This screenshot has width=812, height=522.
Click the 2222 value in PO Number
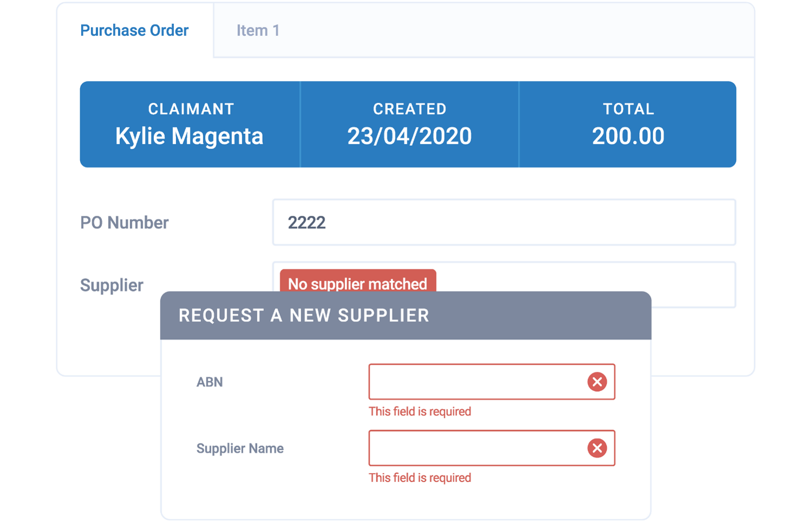(307, 222)
